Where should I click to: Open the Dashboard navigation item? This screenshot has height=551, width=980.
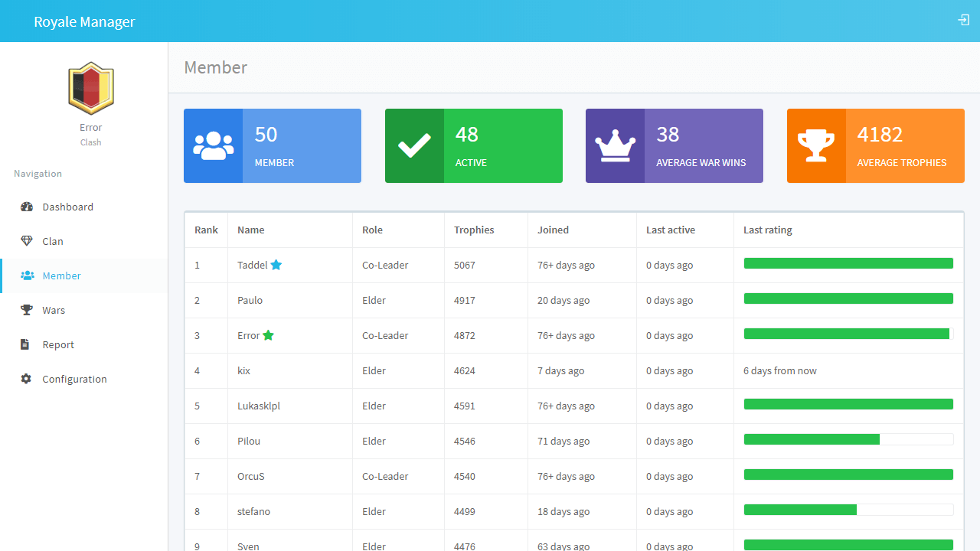click(67, 207)
